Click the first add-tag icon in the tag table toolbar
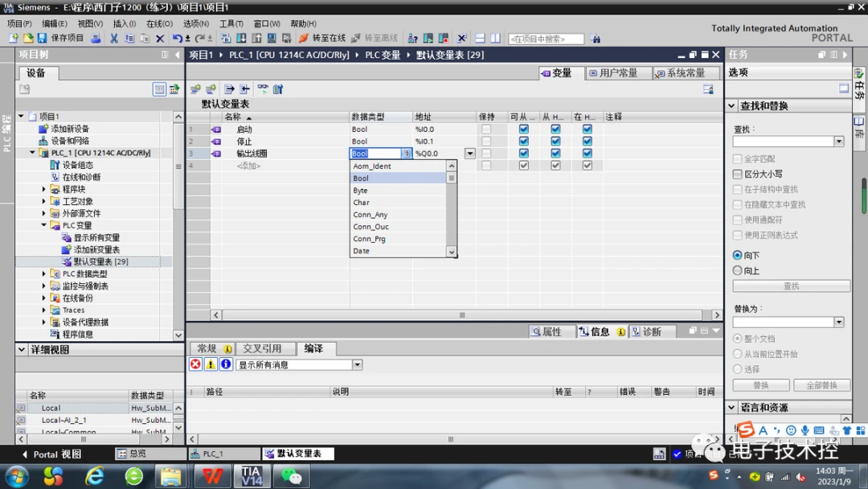868x489 pixels. 195,89
